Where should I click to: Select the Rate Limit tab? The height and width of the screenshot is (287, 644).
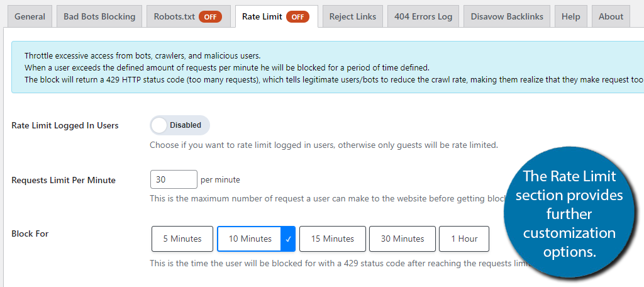pyautogui.click(x=262, y=16)
